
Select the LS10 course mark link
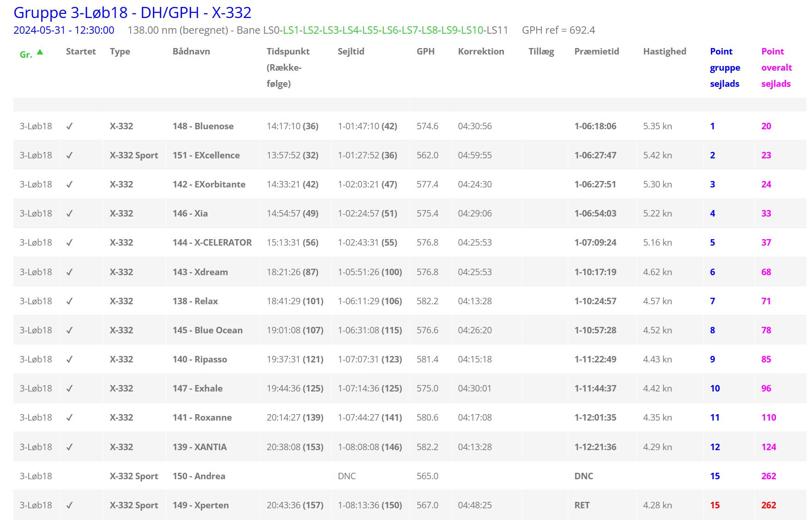point(472,30)
